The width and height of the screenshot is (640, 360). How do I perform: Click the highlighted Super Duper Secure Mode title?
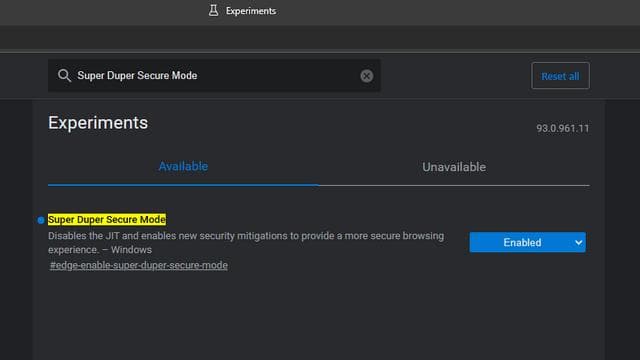pyautogui.click(x=107, y=220)
